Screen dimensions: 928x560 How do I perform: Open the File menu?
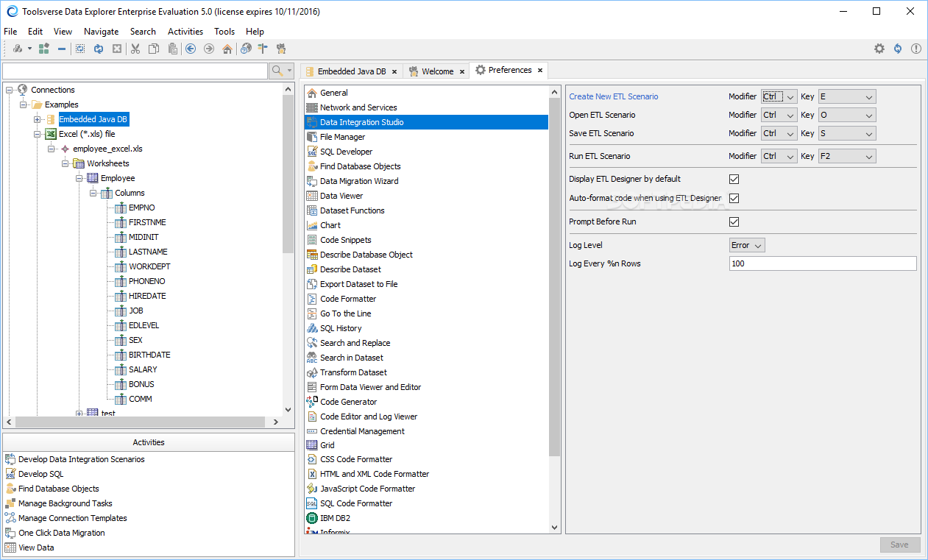point(10,32)
